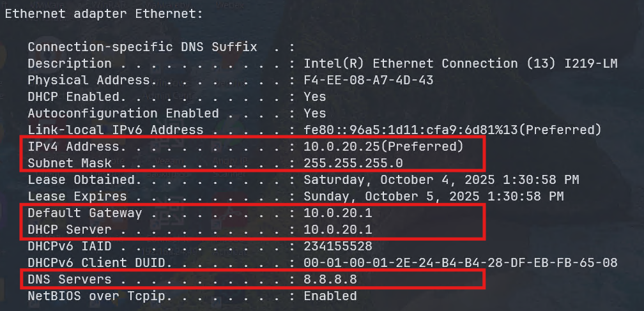Click the Default Gateway label text

[x=84, y=213]
